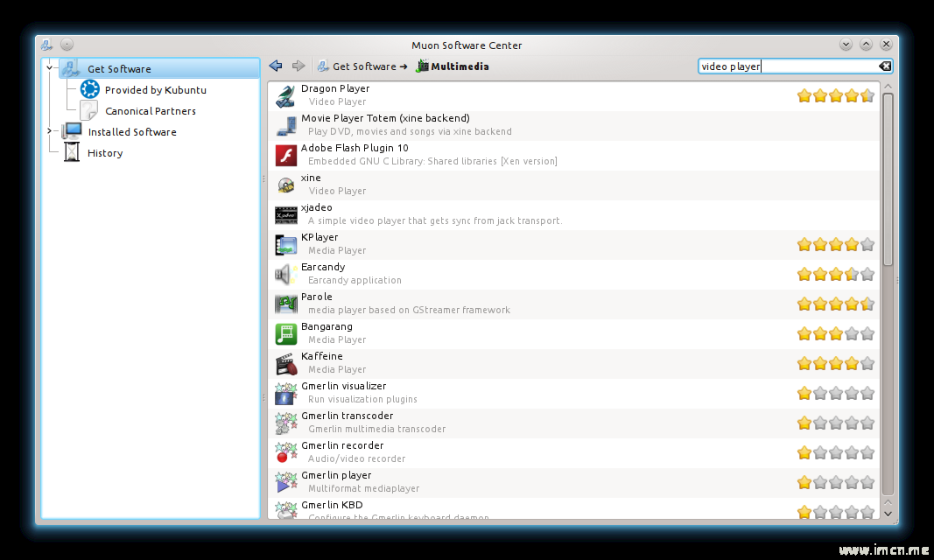Click the Kaffeine clapperboard icon
The image size is (934, 560).
tap(286, 364)
